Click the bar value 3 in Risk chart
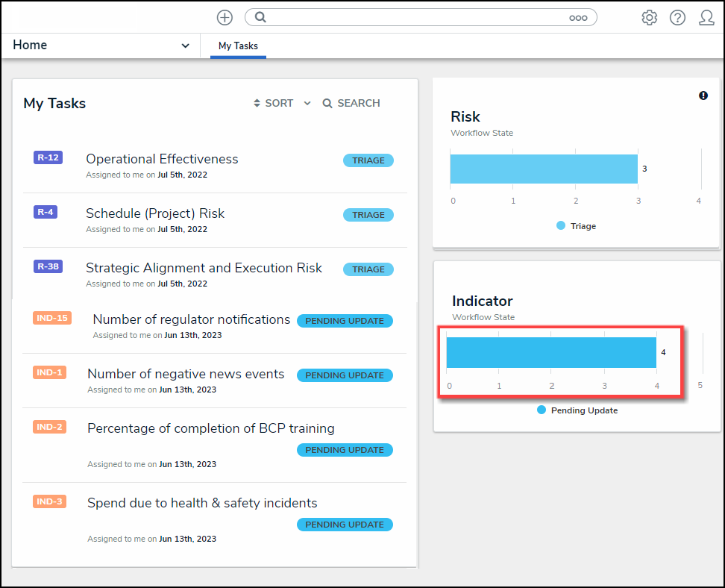The width and height of the screenshot is (725, 588). point(644,169)
